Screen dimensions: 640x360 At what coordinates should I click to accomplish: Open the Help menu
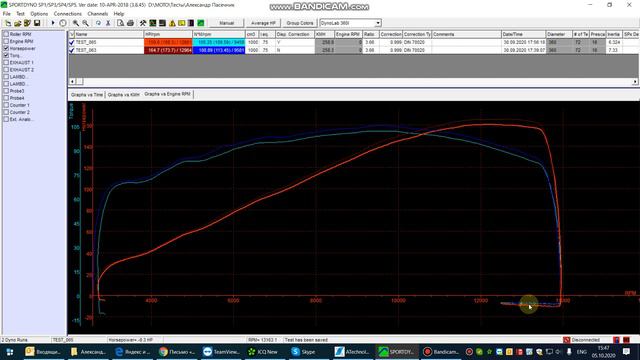119,14
